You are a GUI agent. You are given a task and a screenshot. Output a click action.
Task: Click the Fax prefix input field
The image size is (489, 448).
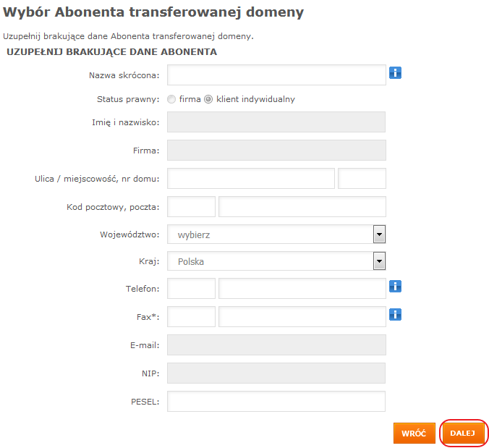(x=191, y=317)
